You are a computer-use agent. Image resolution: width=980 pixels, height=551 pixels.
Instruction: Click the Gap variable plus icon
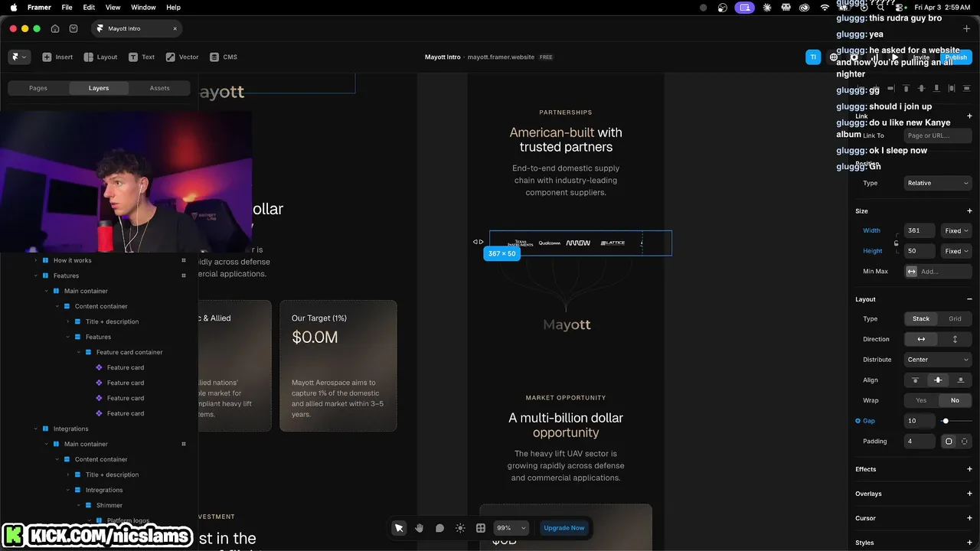click(x=858, y=421)
